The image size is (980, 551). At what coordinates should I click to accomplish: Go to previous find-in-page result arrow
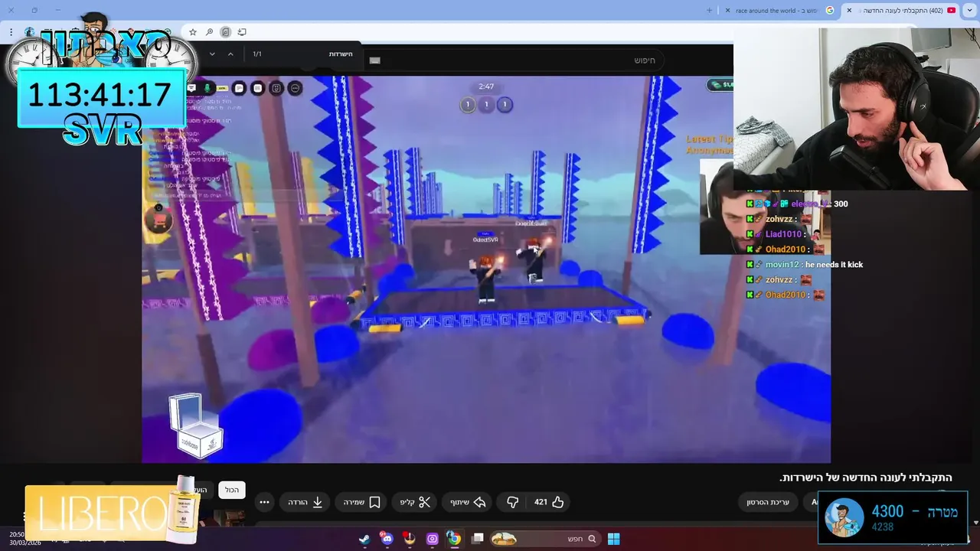click(230, 54)
